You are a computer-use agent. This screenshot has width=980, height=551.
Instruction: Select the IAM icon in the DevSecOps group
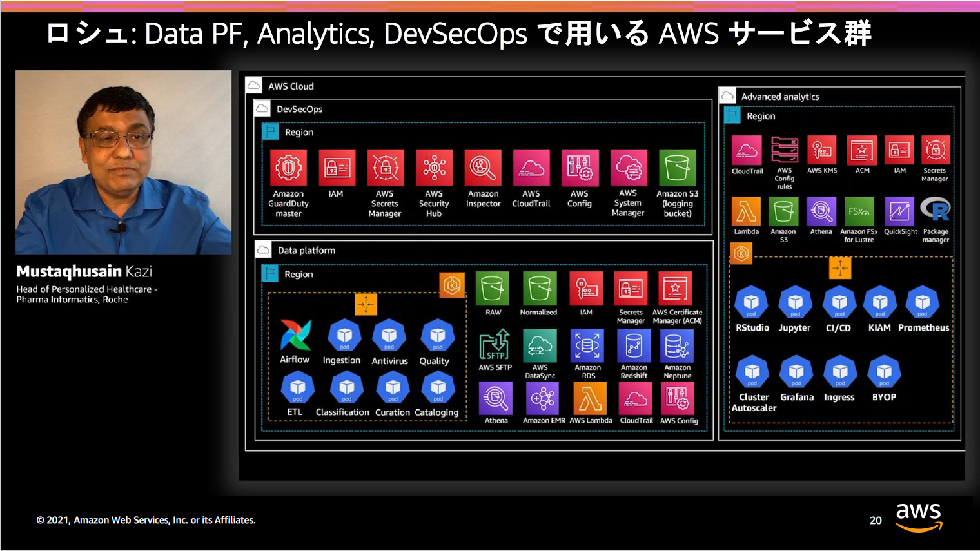pos(337,168)
